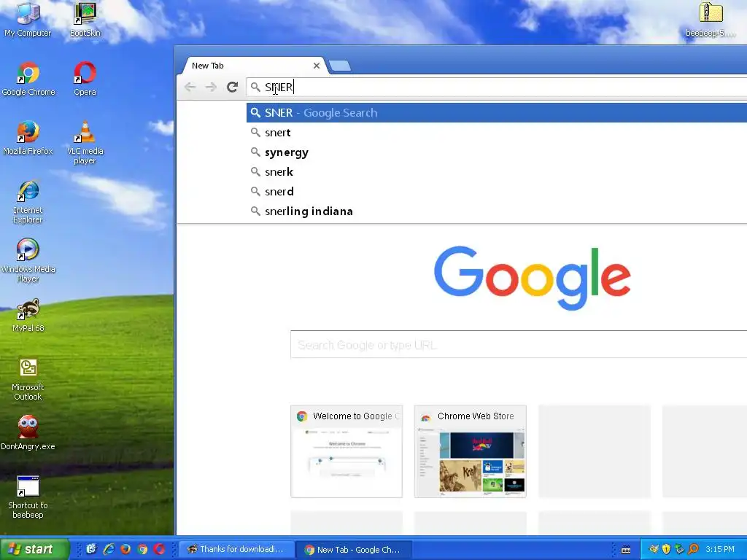Select the MyPal 68 desktop shortcut
Screen dimensions: 747x560
coord(28,315)
